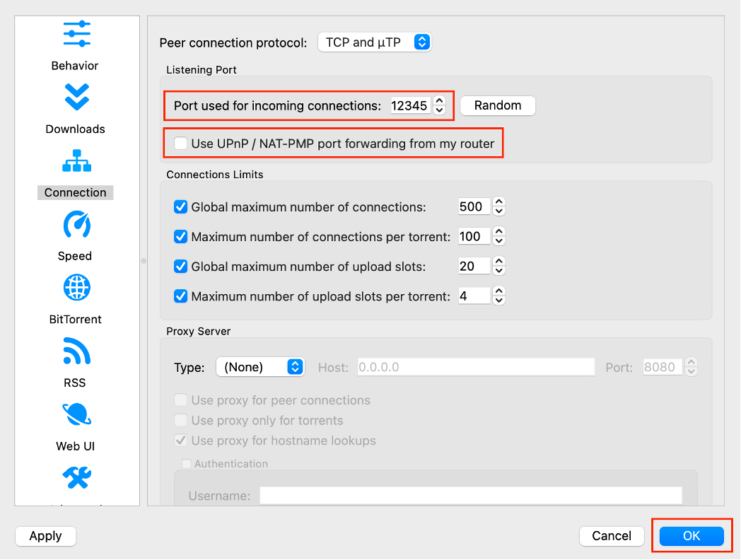Click the connections per torrent stepper
The image size is (741, 560).
coord(499,236)
